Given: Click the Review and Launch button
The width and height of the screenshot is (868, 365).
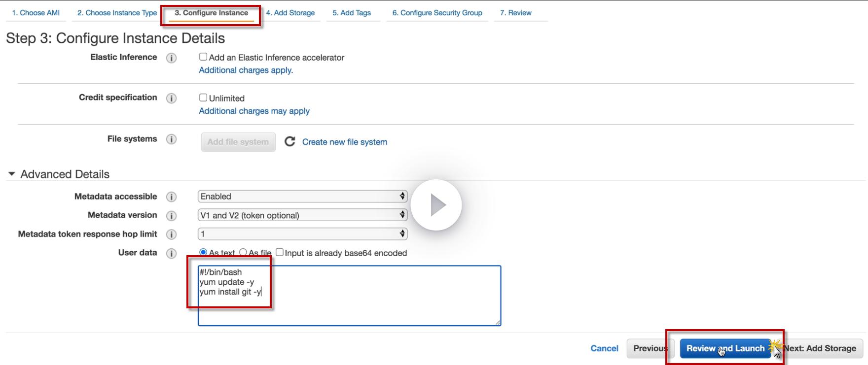Looking at the screenshot, I should (x=725, y=348).
